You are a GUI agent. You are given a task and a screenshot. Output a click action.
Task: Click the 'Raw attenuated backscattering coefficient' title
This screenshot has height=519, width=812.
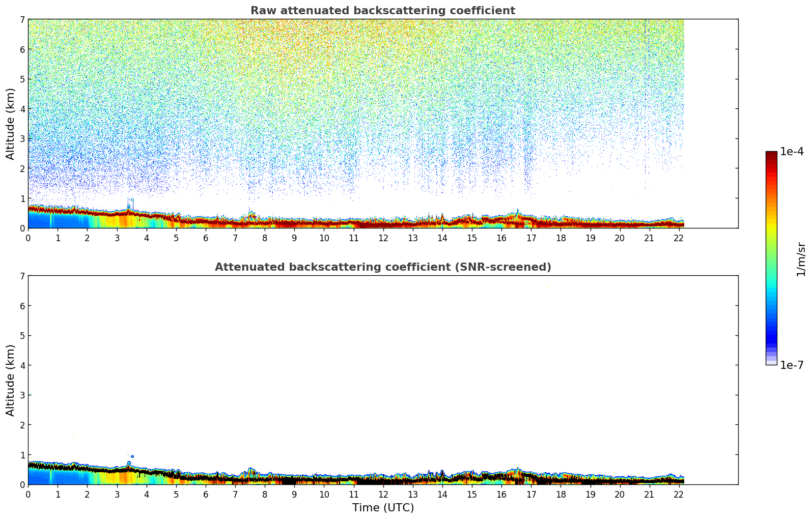pyautogui.click(x=383, y=11)
